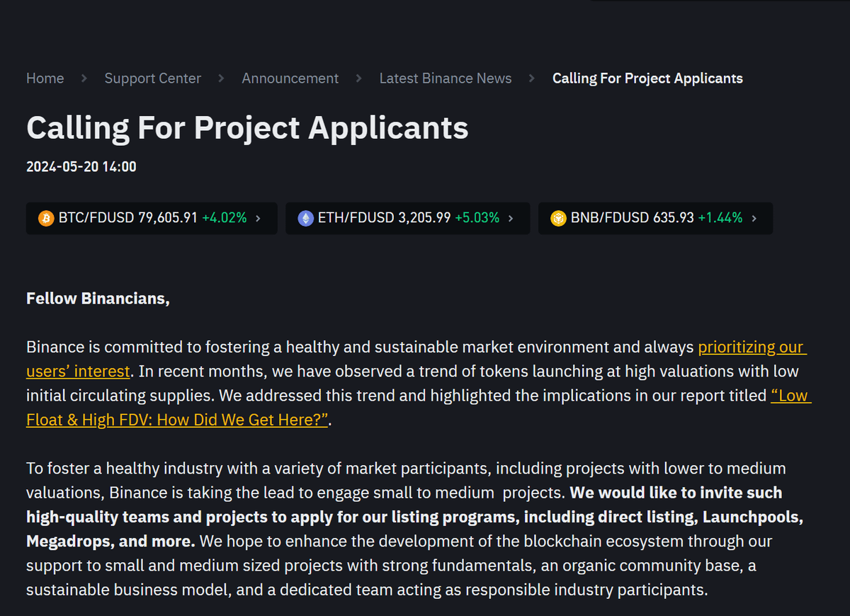Open Announcement breadcrumb

(x=290, y=79)
